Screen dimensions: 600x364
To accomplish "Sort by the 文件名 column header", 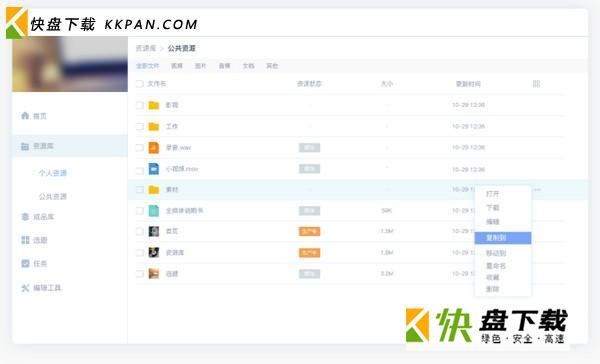I will 157,83.
